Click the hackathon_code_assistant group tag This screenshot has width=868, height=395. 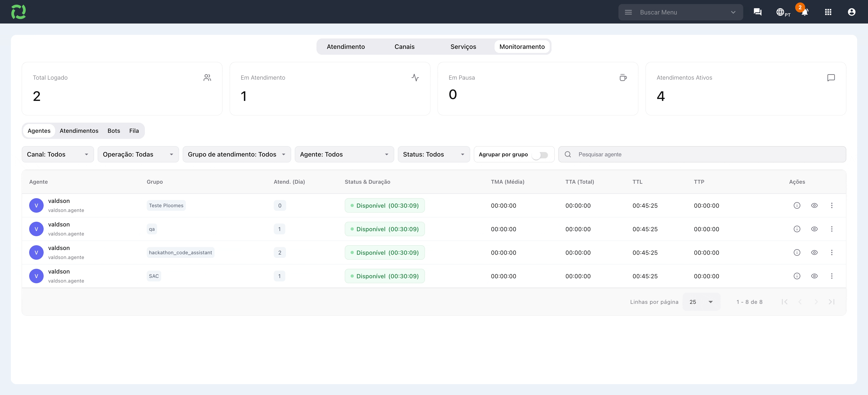click(180, 252)
